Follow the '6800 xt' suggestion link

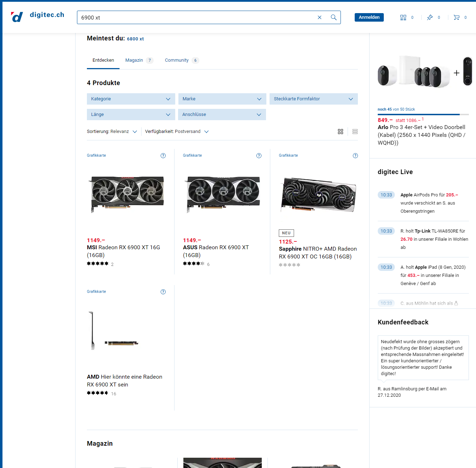(x=135, y=39)
